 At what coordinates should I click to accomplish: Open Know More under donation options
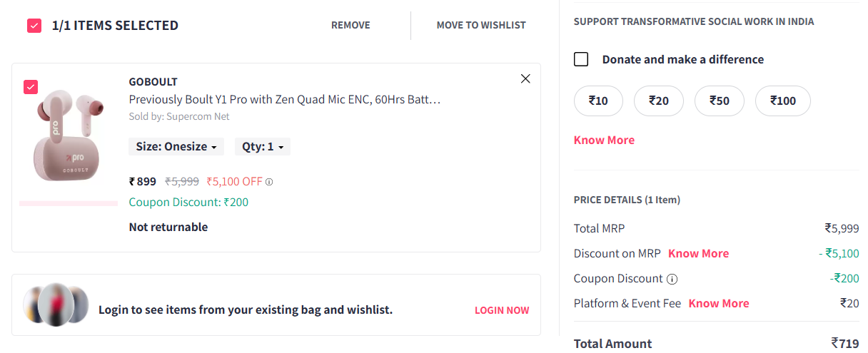click(x=604, y=140)
